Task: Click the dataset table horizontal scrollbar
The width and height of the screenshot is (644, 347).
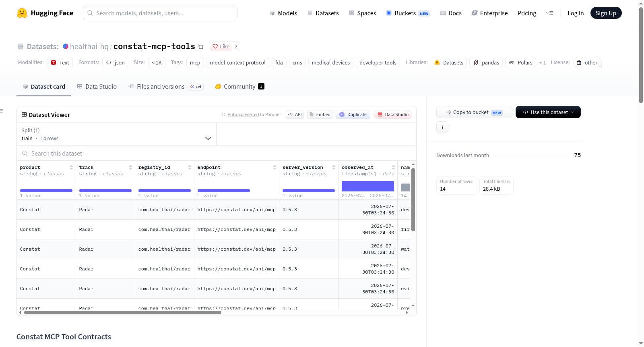Action: tap(123, 312)
